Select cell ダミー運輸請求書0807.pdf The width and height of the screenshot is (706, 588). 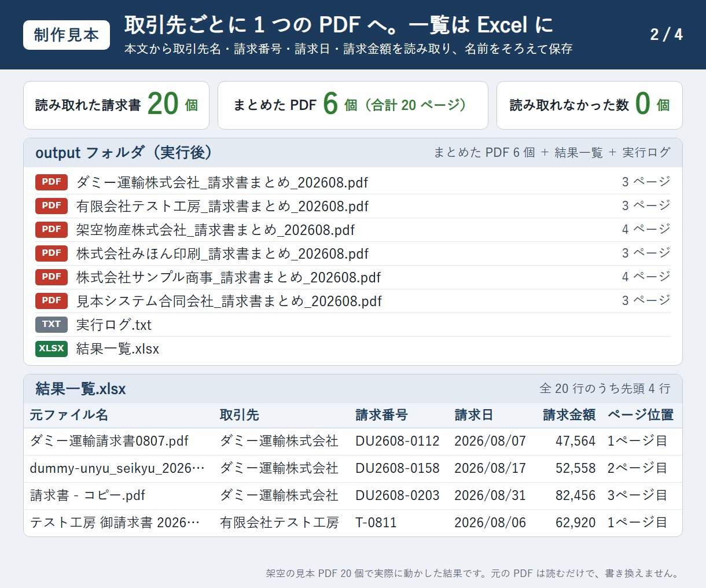point(109,441)
